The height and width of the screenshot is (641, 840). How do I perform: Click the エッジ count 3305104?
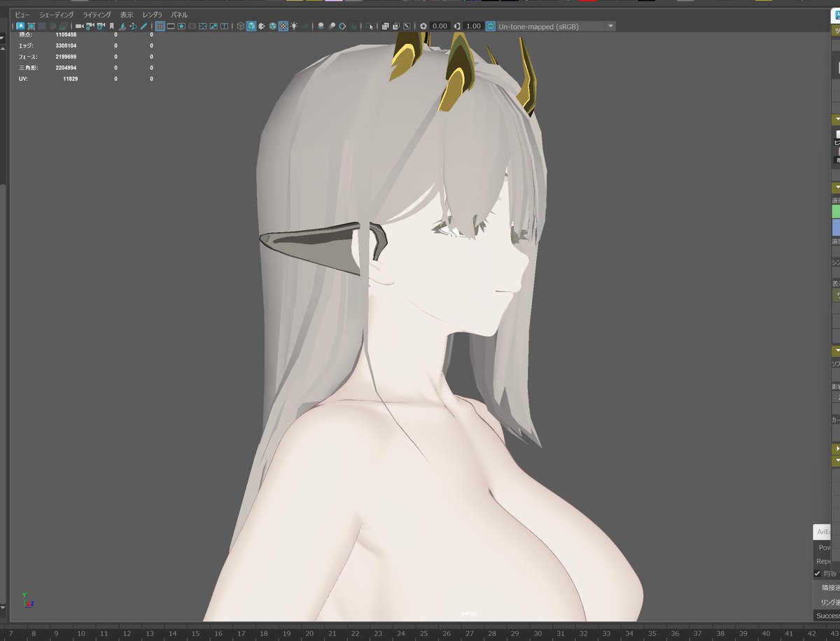click(66, 45)
